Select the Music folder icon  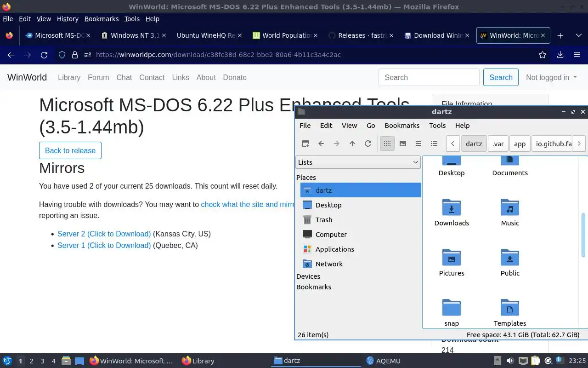click(x=510, y=208)
